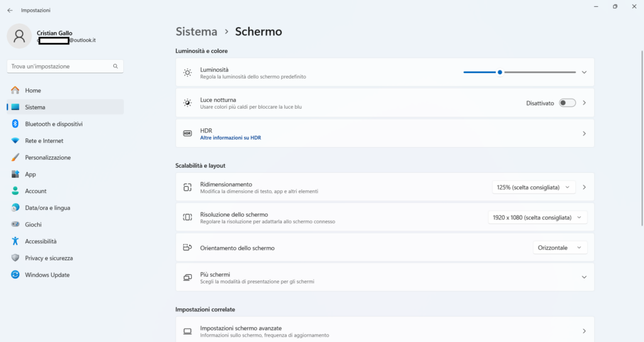This screenshot has width=644, height=342.
Task: Click the Giochi controller icon
Action: [15, 224]
